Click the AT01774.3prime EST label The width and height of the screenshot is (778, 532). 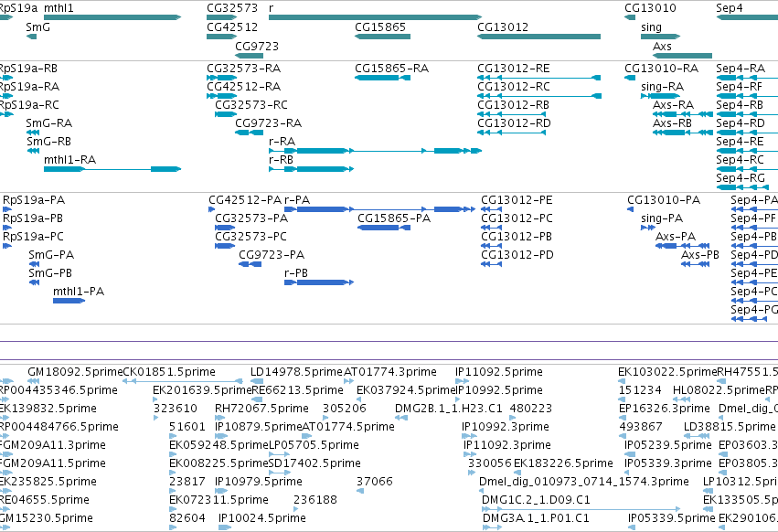point(390,372)
